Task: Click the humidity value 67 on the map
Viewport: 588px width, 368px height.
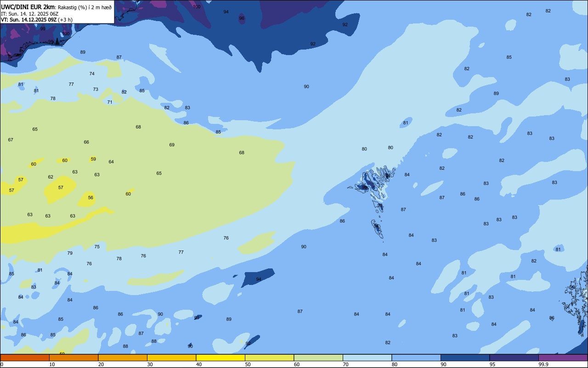Action: coord(11,140)
